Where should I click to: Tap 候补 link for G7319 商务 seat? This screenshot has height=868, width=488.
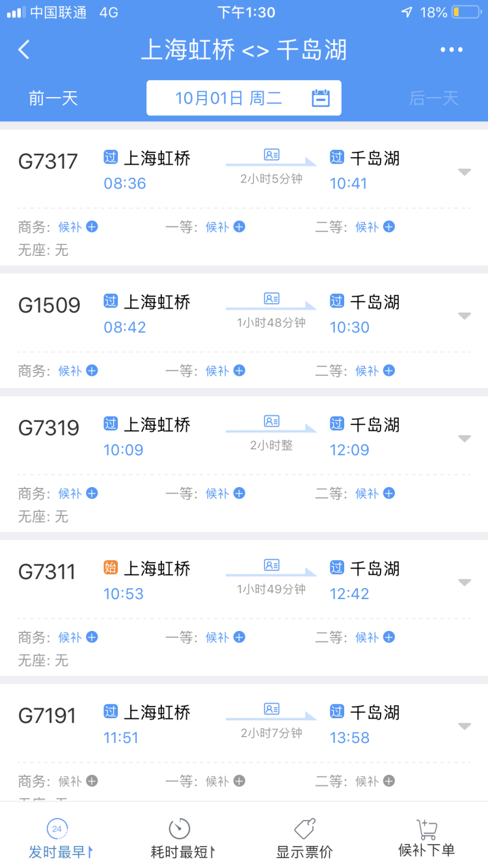pos(70,494)
